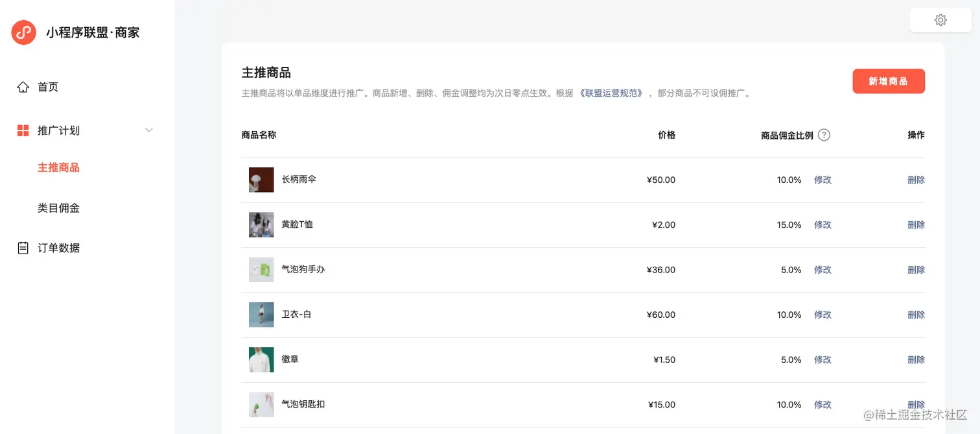Viewport: 980px width, 434px height.
Task: Go to the 首页 homepage entry
Action: pyautogui.click(x=48, y=86)
